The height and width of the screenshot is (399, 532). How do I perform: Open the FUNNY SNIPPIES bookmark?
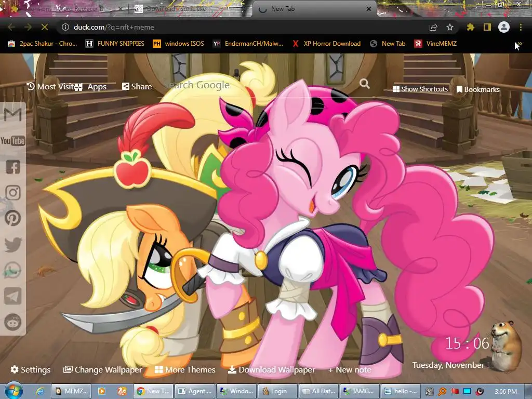(x=115, y=44)
